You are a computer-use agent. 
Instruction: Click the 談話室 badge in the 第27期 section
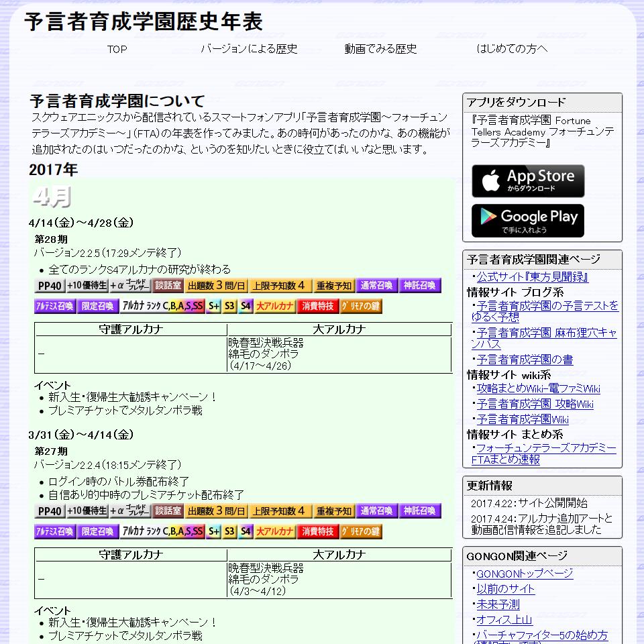(x=168, y=511)
